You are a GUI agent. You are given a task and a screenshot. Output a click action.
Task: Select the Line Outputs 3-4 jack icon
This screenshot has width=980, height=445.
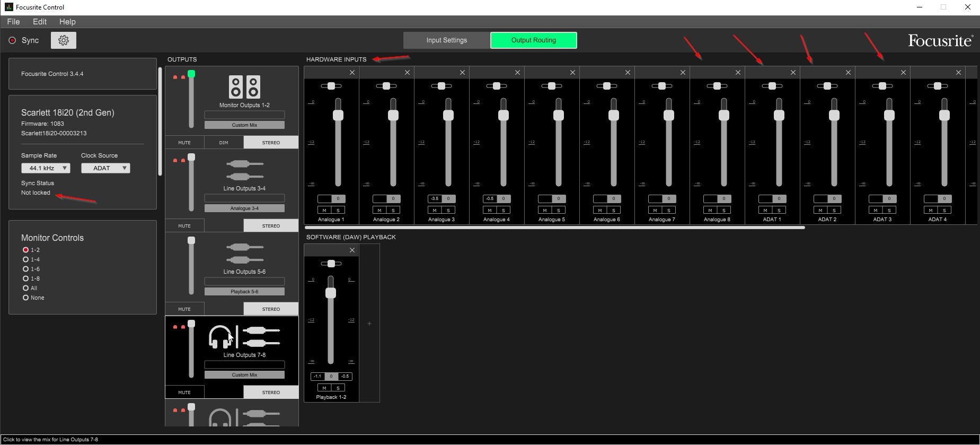[244, 170]
